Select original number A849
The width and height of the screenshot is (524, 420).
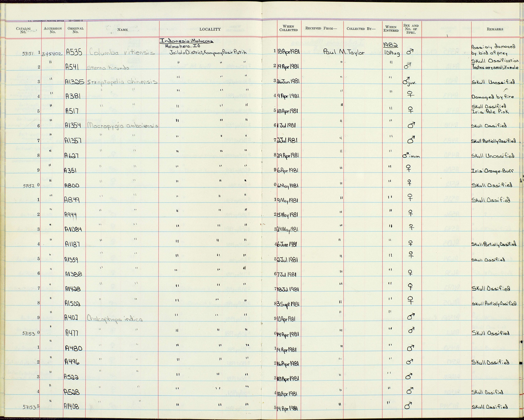coord(72,200)
